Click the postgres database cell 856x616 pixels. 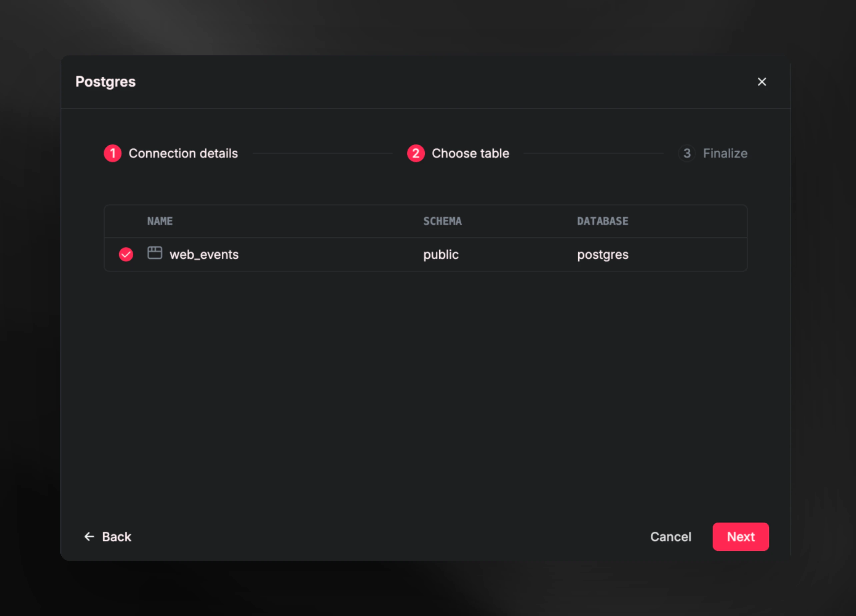click(x=602, y=254)
